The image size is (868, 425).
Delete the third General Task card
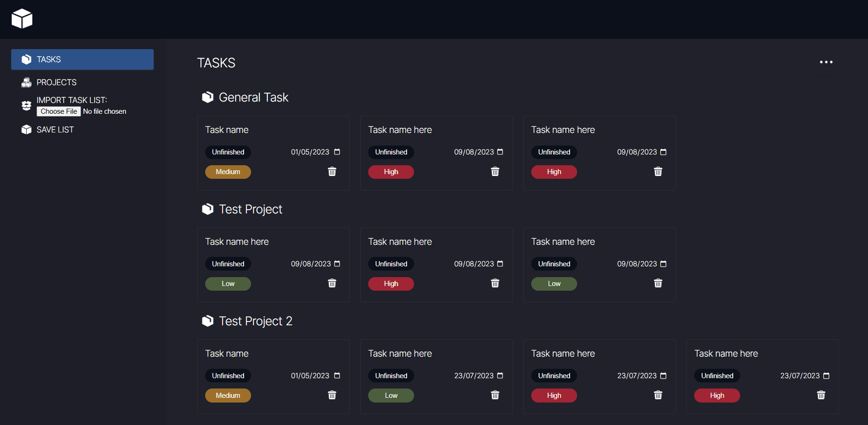pos(658,172)
